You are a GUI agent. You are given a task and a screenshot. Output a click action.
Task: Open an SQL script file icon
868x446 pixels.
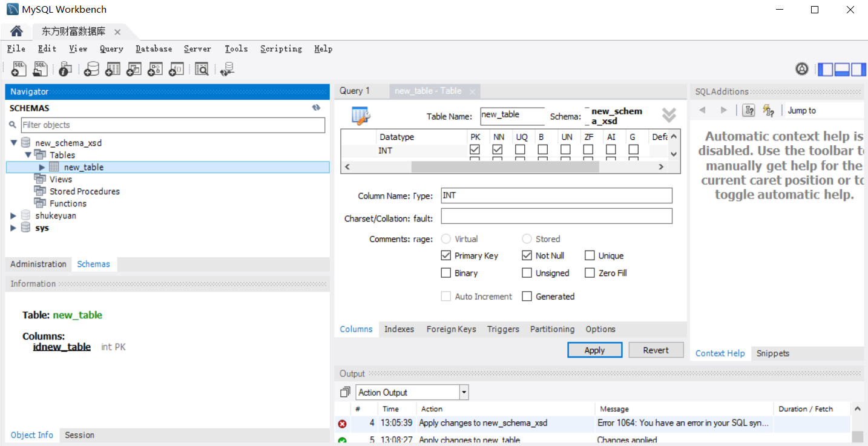click(40, 69)
